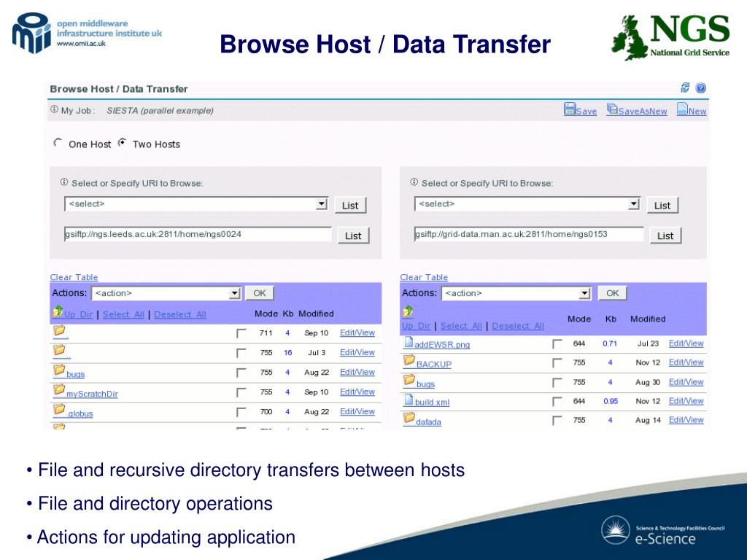
Task: Check the box in left bugs row
Action: click(241, 373)
